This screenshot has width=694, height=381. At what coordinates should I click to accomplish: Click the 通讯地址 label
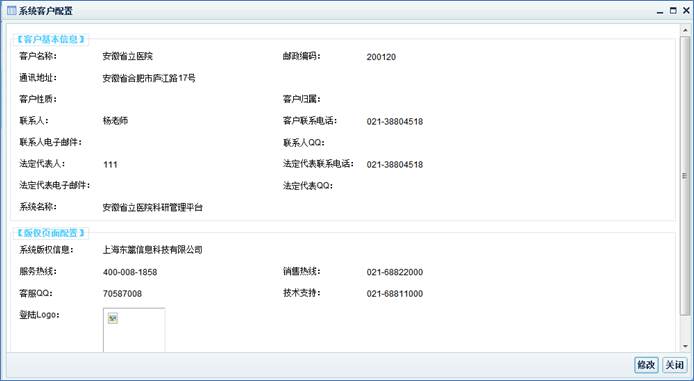point(38,78)
